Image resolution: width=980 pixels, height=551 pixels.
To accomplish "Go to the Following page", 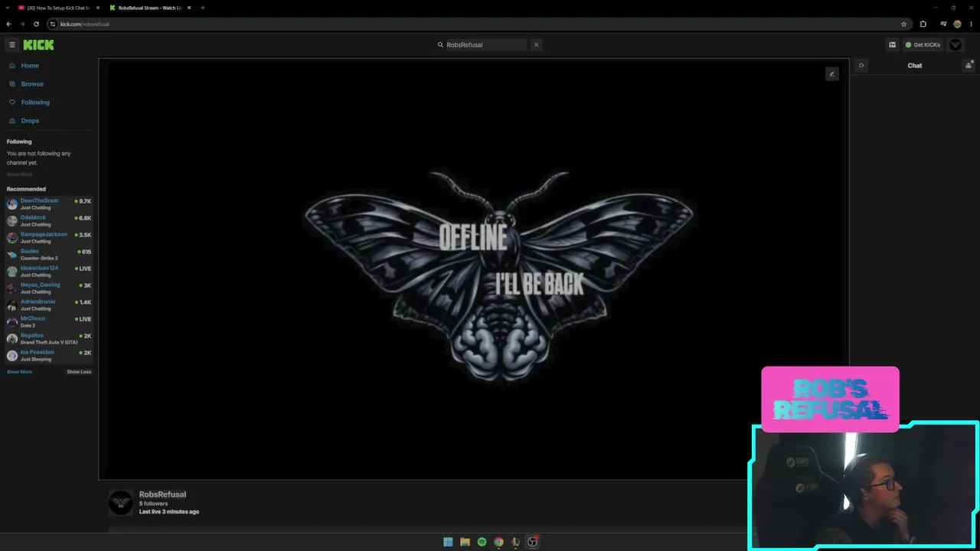I will 35,103.
